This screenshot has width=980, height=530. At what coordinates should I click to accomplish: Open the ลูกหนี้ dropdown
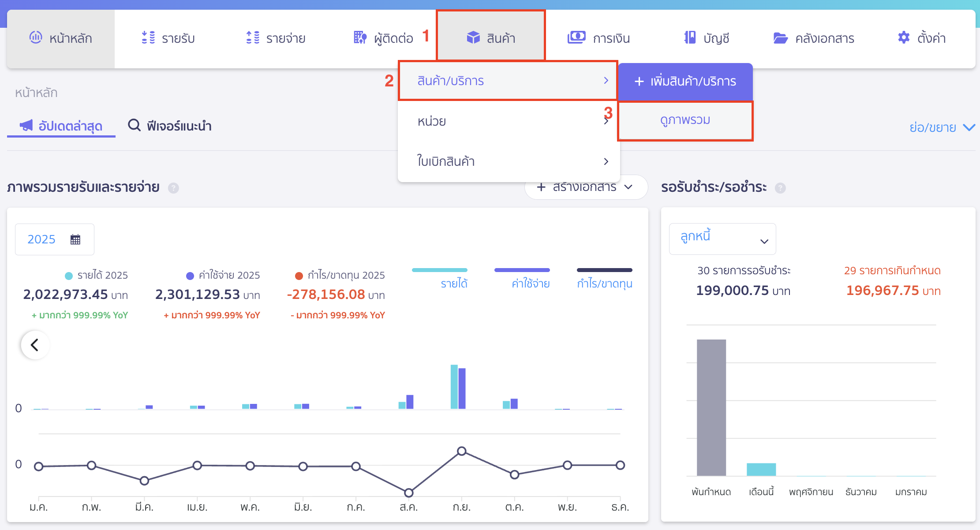(x=722, y=239)
